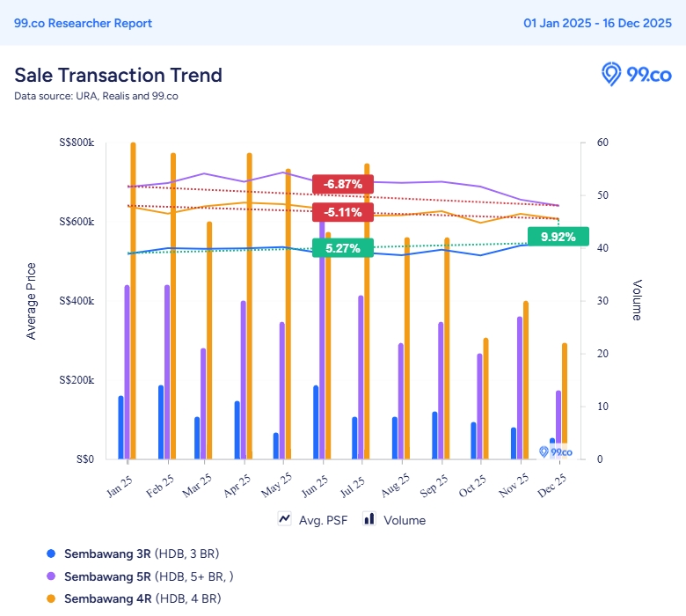686x616 pixels.
Task: Click the Sale Transaction Trend title
Action: [x=118, y=75]
